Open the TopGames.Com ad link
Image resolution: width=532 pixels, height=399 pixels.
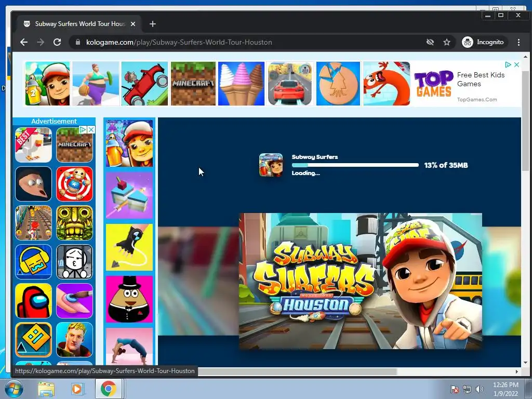pyautogui.click(x=477, y=99)
